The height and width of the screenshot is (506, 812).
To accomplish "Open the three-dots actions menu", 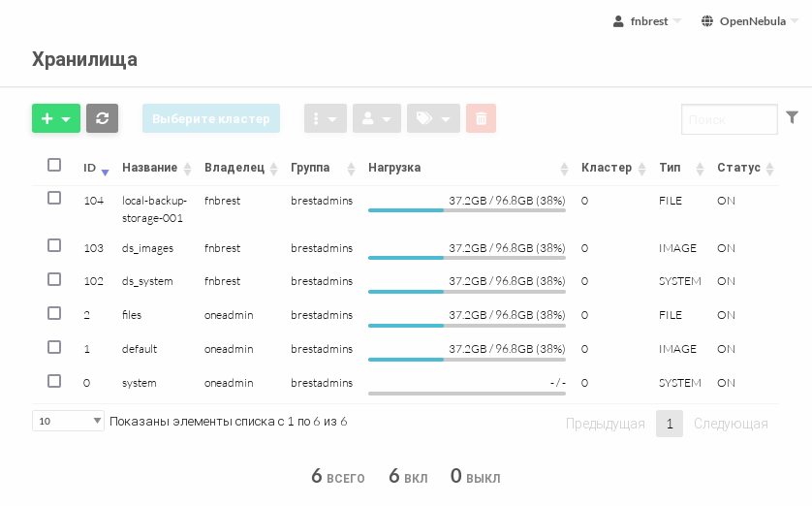I will coord(325,118).
